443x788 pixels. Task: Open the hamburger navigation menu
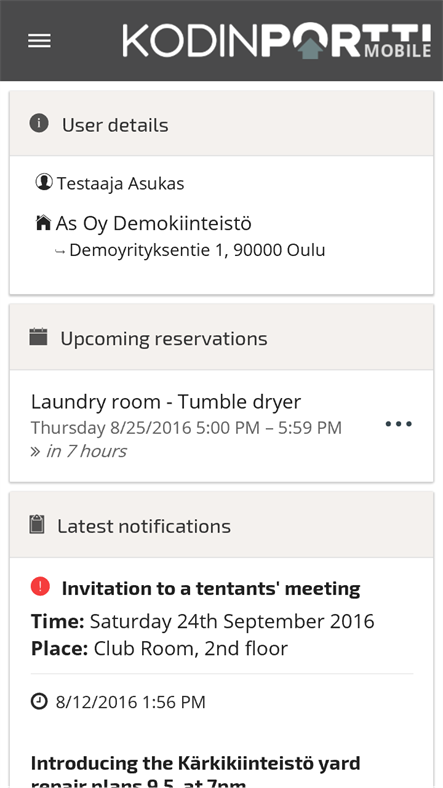click(39, 41)
